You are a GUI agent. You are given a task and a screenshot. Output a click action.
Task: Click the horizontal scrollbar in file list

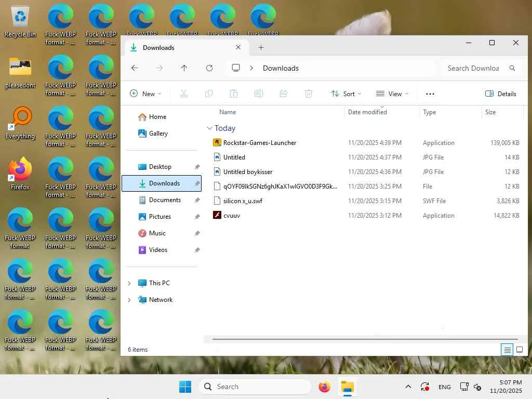(x=365, y=339)
